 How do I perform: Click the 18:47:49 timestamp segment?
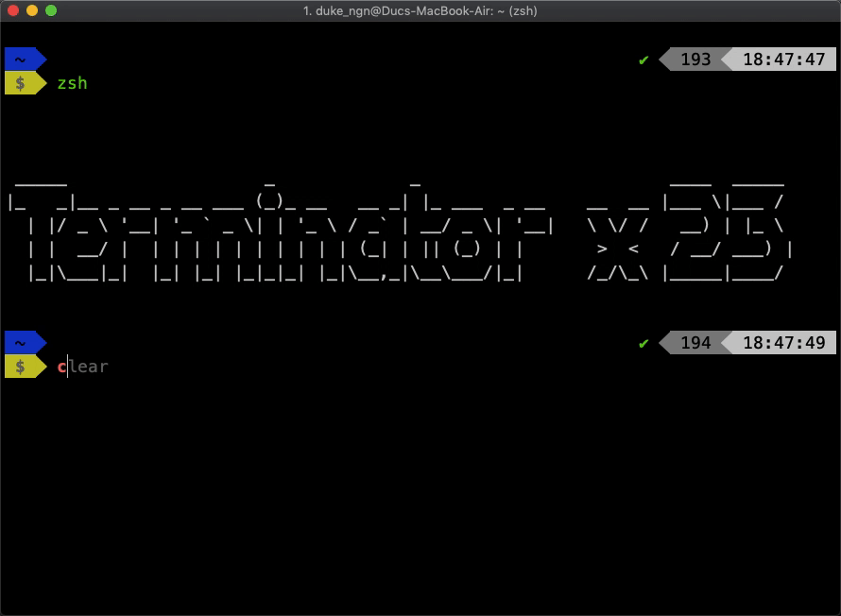click(784, 342)
